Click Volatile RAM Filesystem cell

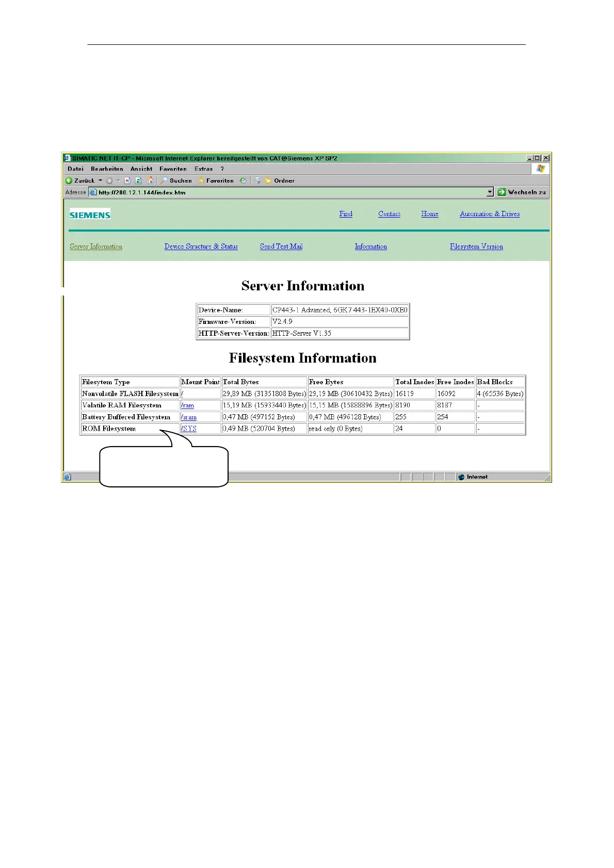tap(130, 405)
